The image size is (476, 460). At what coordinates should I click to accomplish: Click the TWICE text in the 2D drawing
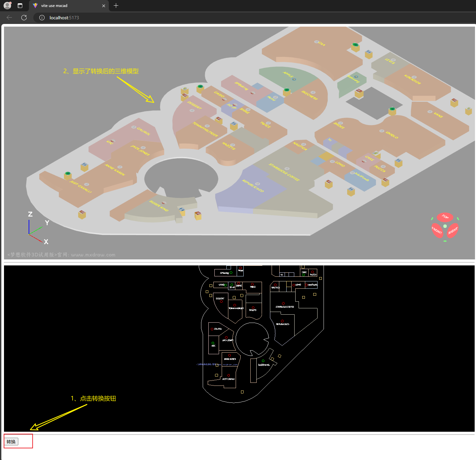coord(253,287)
